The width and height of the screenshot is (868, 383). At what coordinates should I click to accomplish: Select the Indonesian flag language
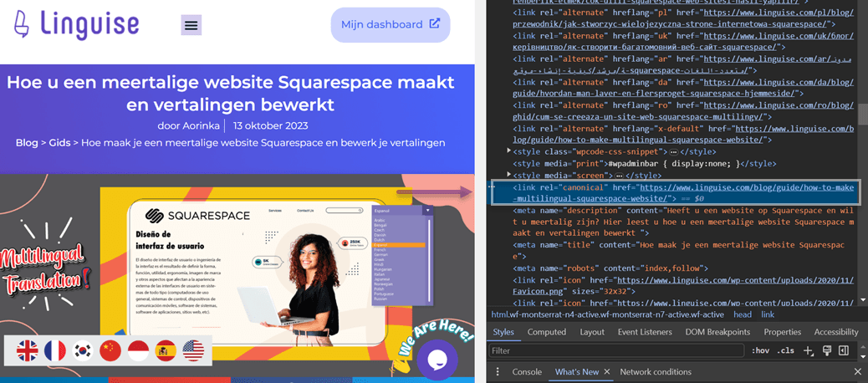point(138,350)
